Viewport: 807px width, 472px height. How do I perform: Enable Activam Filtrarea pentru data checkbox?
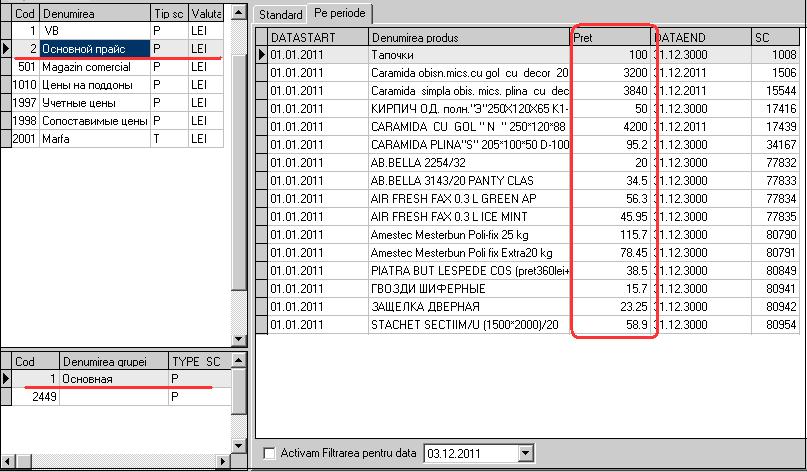coord(269,453)
